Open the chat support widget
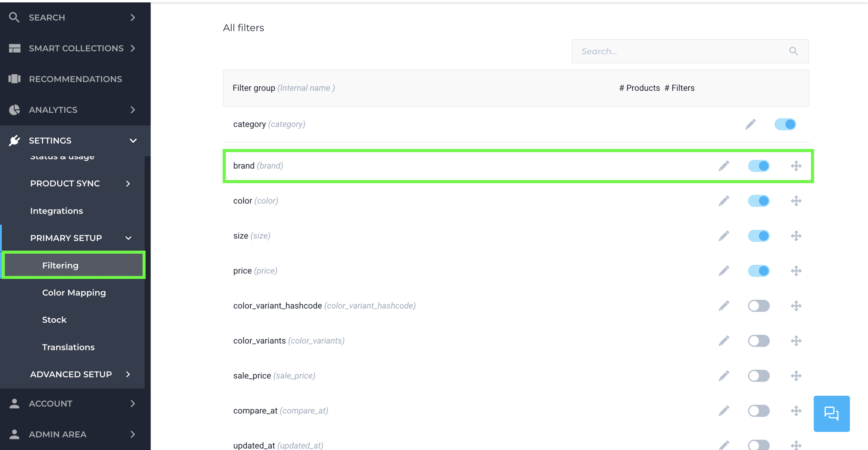Image resolution: width=868 pixels, height=450 pixels. 831,413
